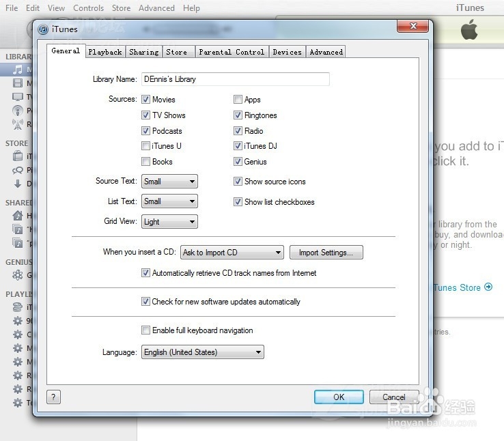
Task: Click the Downloads arrow icon in sidebar
Action: tap(18, 184)
